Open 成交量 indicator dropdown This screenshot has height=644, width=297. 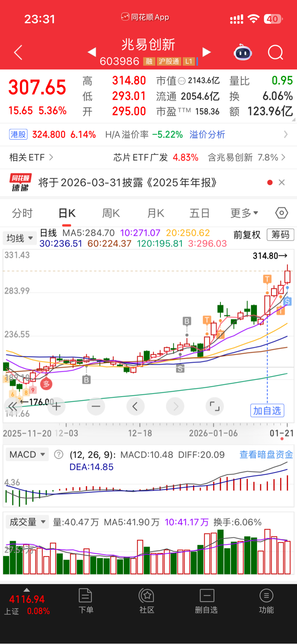[27, 522]
